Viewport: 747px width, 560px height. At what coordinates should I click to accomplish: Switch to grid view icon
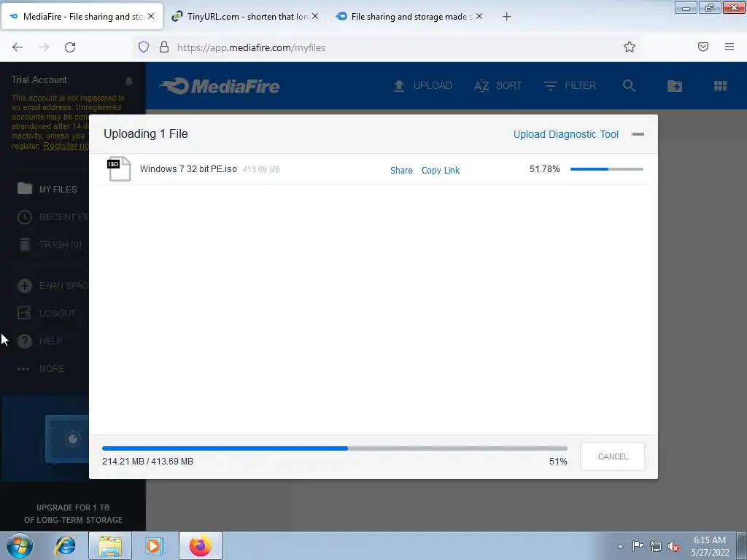click(720, 86)
